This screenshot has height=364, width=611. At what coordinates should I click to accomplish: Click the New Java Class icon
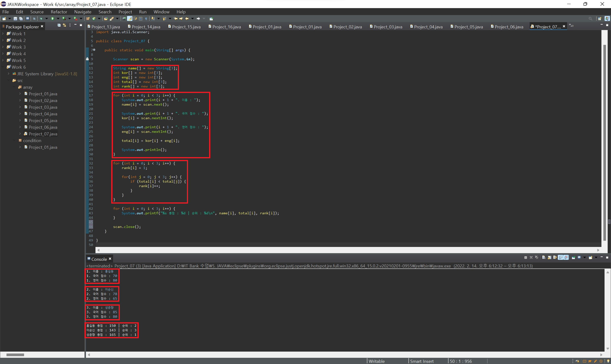tap(94, 19)
